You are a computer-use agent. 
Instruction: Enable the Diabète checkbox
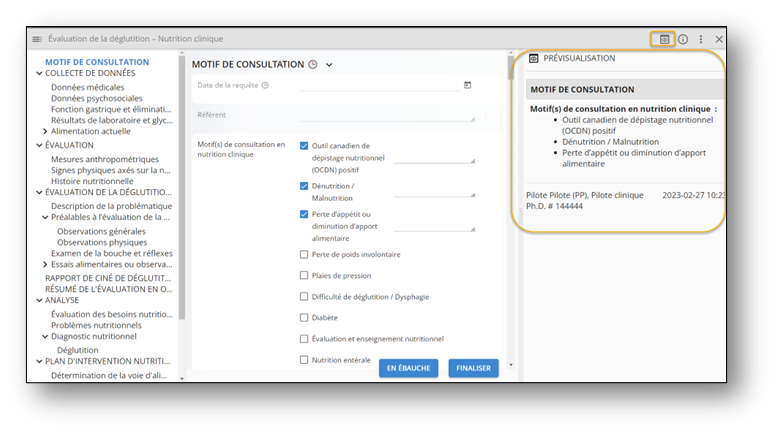[x=304, y=317]
